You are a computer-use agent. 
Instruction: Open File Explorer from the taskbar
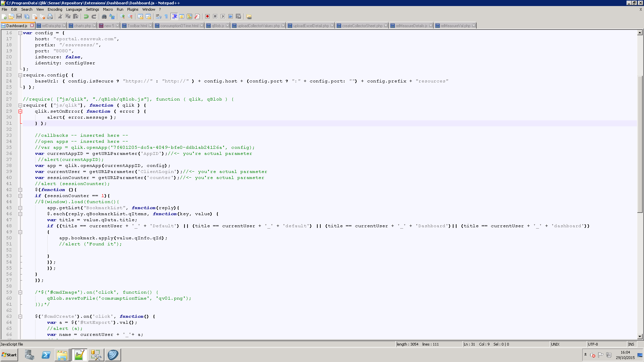[x=62, y=355]
